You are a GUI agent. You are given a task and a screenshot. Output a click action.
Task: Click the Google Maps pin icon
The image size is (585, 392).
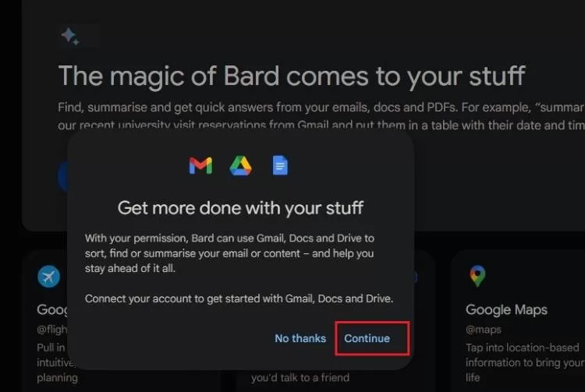(x=477, y=276)
